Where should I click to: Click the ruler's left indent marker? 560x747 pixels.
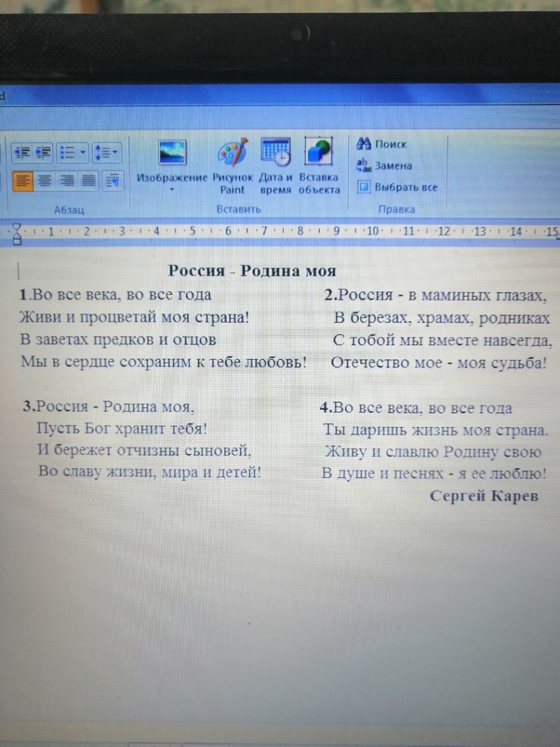click(x=17, y=234)
